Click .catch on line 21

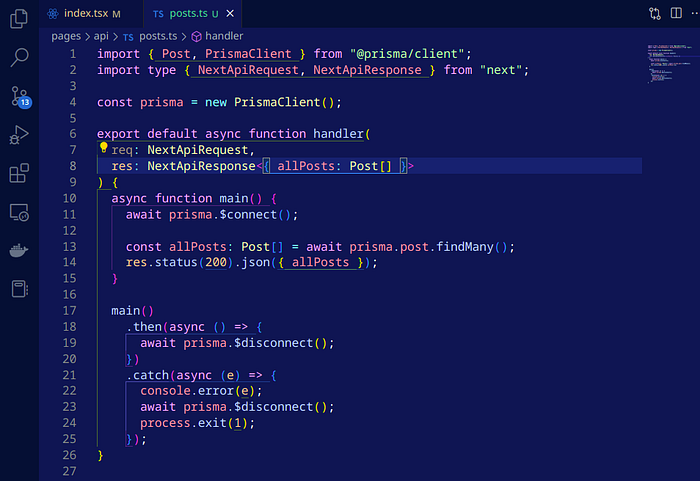[147, 375]
